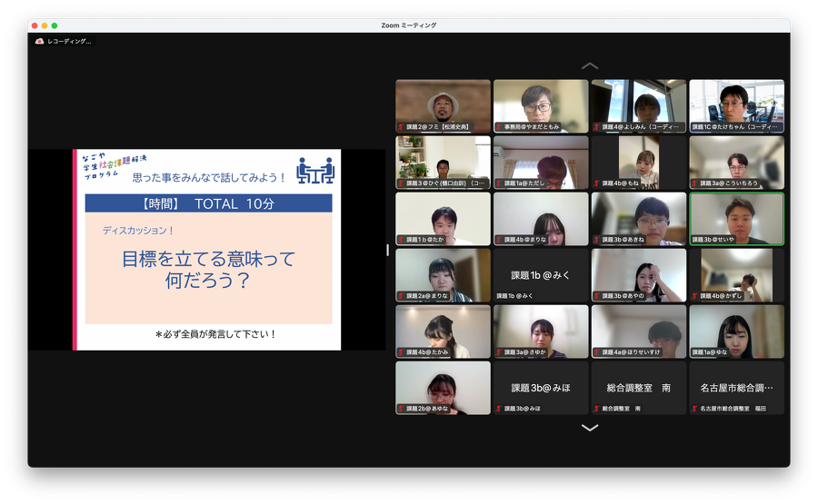Click muted mic icon on 課題3a@こういちろう tile
This screenshot has height=504, width=818.
[694, 183]
